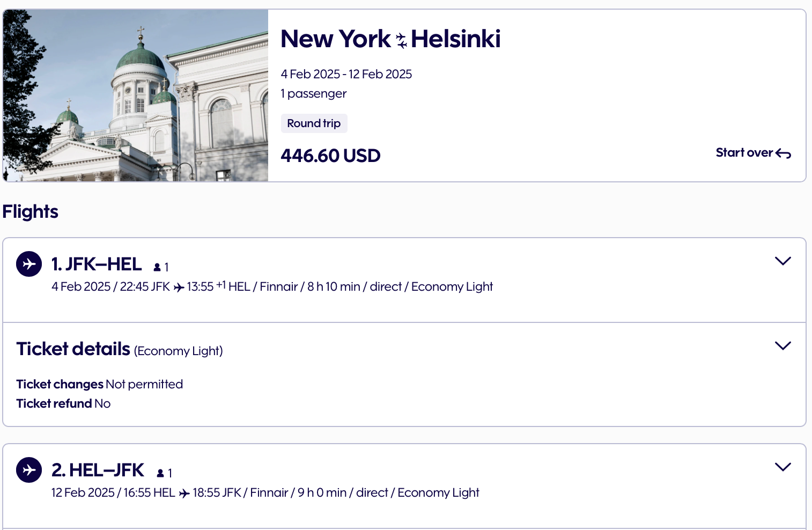Viewport: 812px width, 530px height.
Task: Click the passenger icon next to HEL–JFK heading
Action: coord(160,473)
